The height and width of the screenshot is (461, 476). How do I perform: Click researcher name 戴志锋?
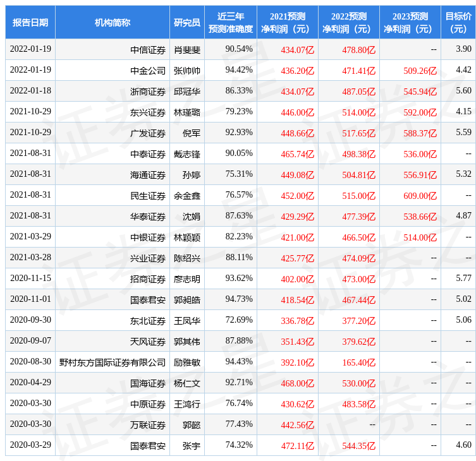pos(187,154)
